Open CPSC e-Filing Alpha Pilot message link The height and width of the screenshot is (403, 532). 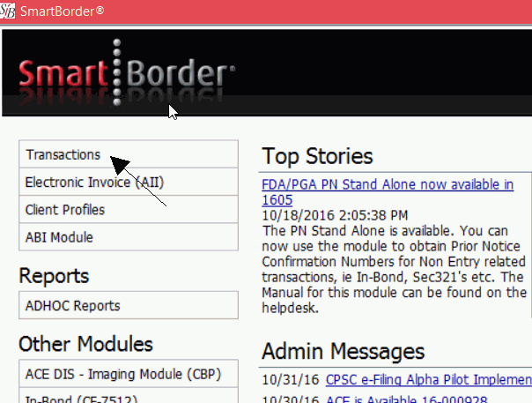pyautogui.click(x=429, y=379)
